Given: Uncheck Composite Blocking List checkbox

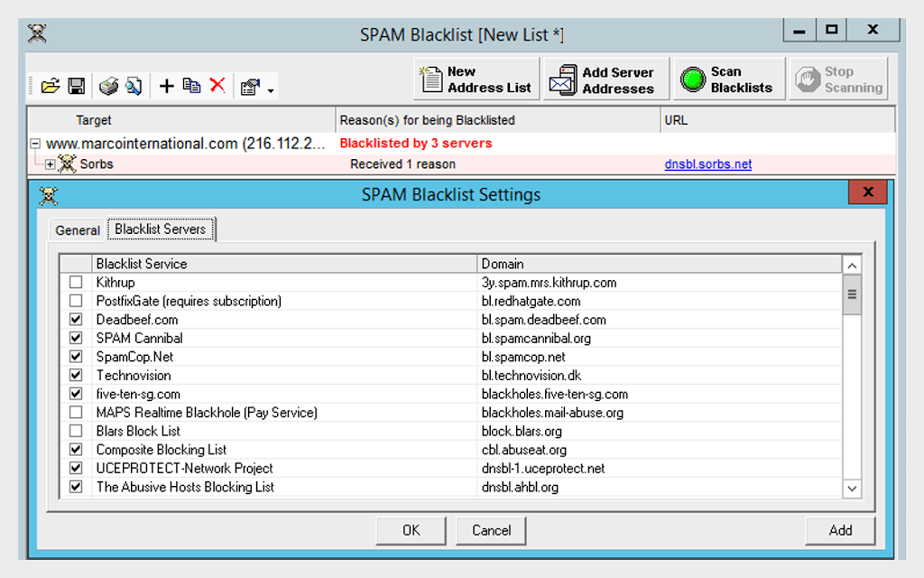Looking at the screenshot, I should click(x=76, y=450).
